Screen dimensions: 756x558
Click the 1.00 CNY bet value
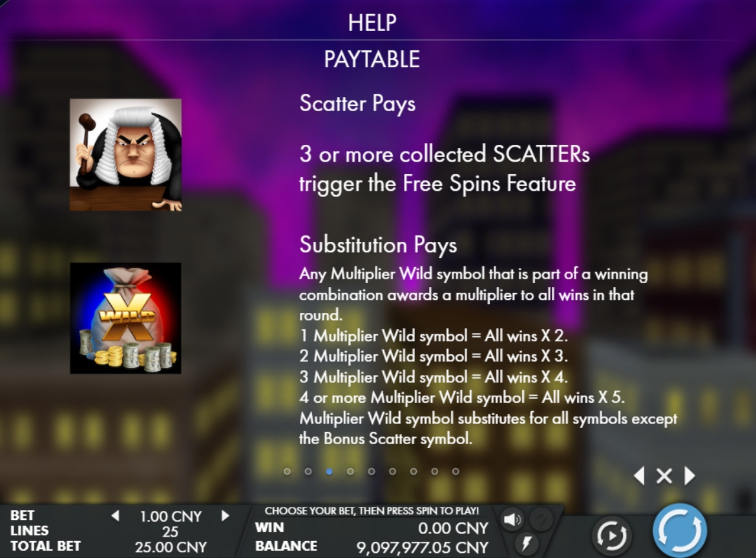171,516
